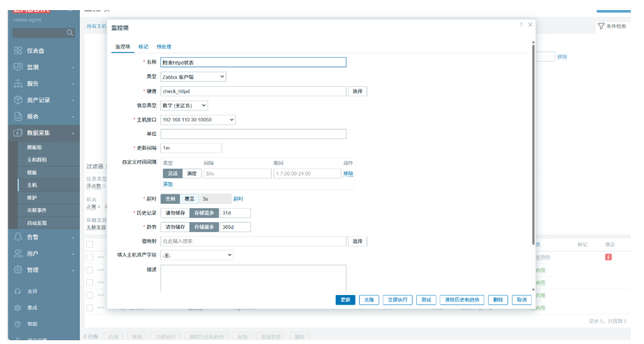
Task: Click the 更新 update button
Action: (345, 300)
